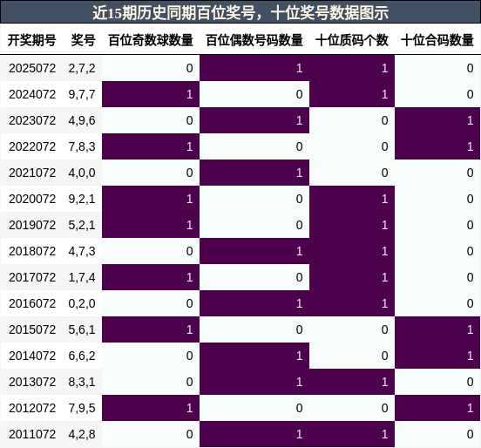Click 十位合码数量 cell in row 2023072
Viewport: 481px width, 448px height.
click(x=437, y=120)
